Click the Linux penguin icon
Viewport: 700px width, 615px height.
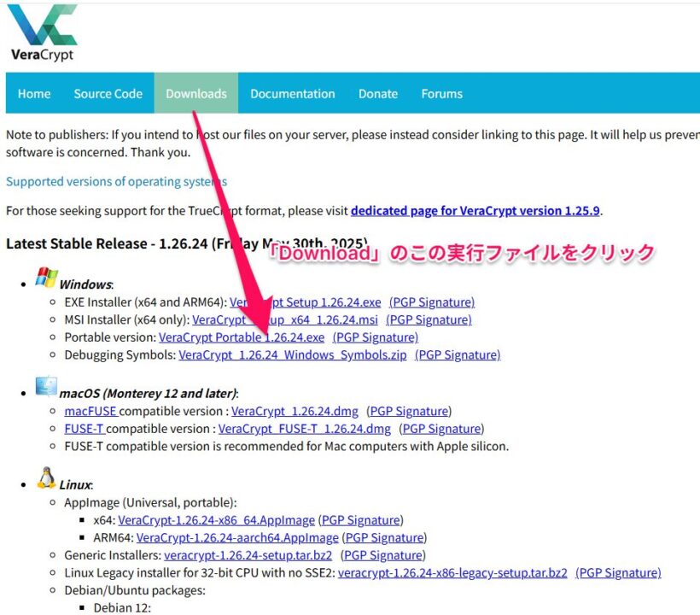pyautogui.click(x=46, y=477)
